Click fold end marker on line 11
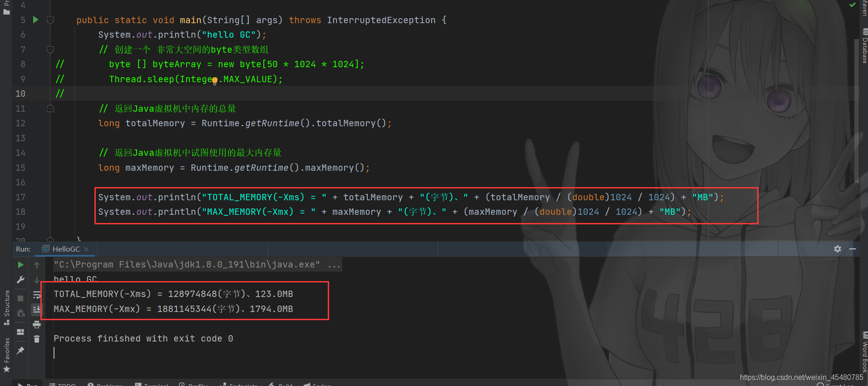 coord(50,109)
